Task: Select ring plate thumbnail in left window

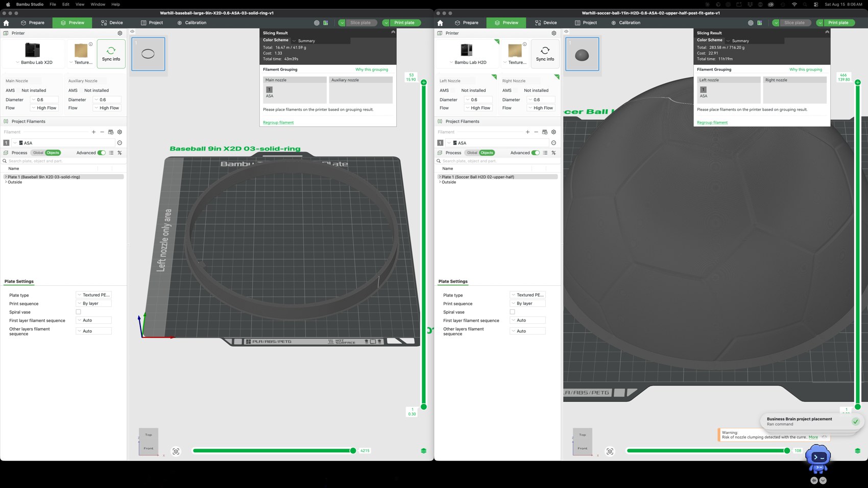Action: click(148, 54)
